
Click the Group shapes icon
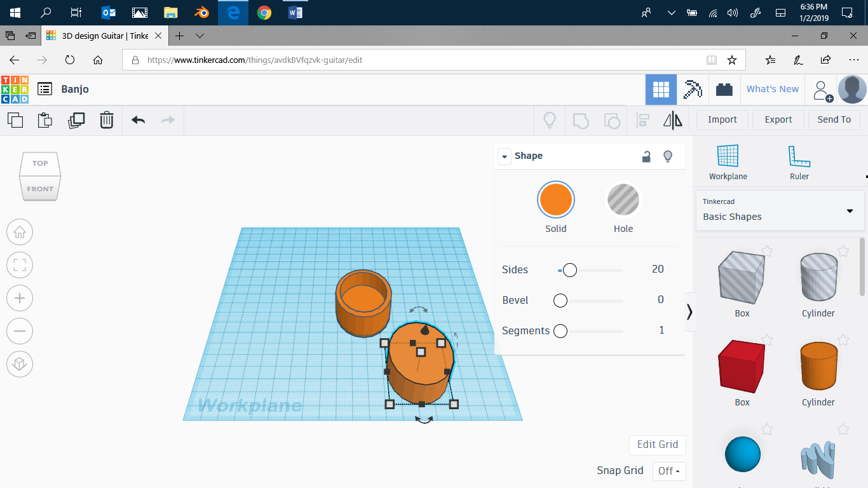[581, 120]
